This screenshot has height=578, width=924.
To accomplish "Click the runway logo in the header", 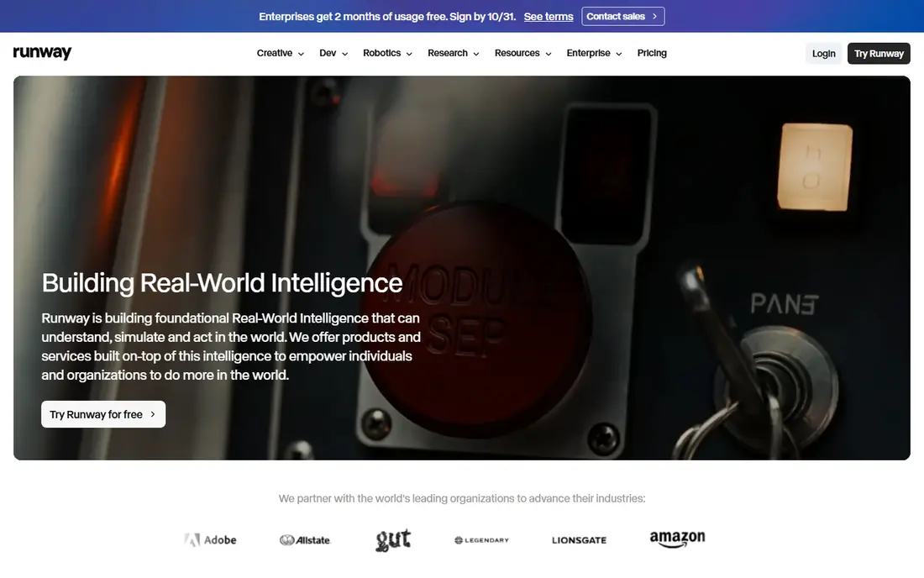I will 43,53.
